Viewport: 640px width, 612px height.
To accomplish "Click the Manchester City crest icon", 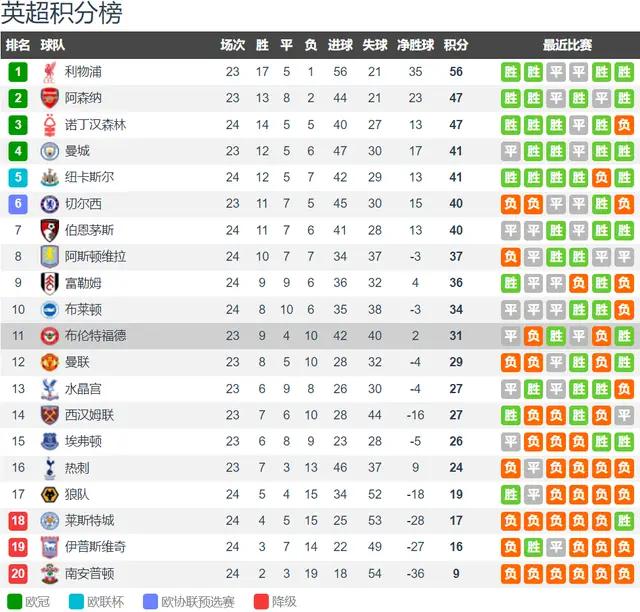I will tap(48, 151).
